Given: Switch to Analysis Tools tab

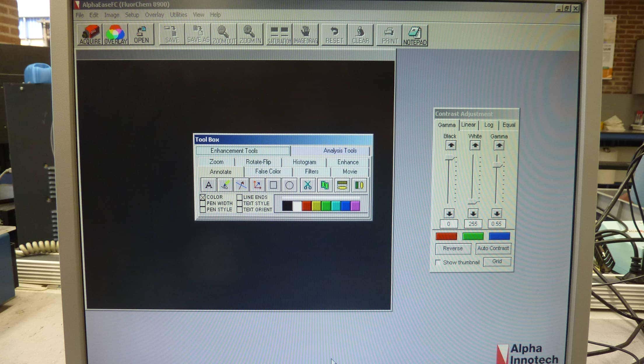Looking at the screenshot, I should (x=340, y=150).
